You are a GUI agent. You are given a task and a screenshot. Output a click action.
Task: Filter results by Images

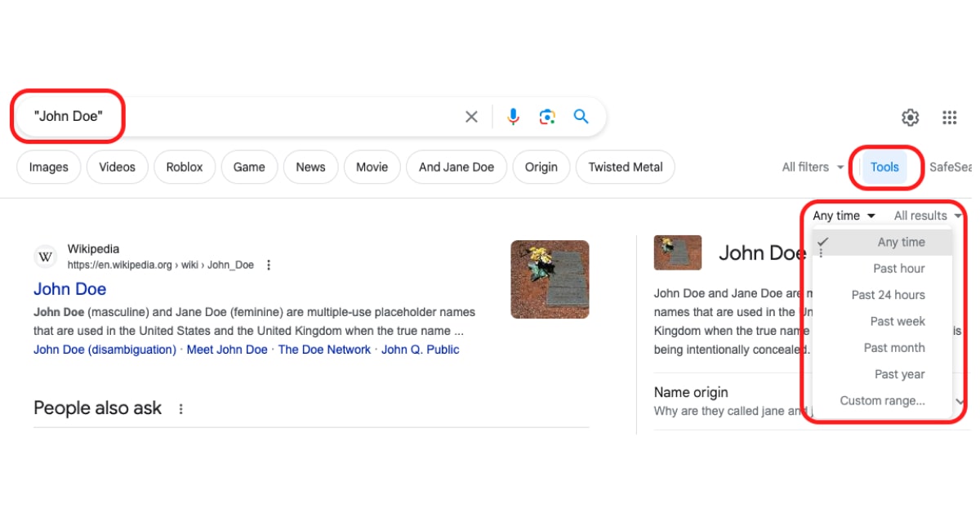click(49, 167)
